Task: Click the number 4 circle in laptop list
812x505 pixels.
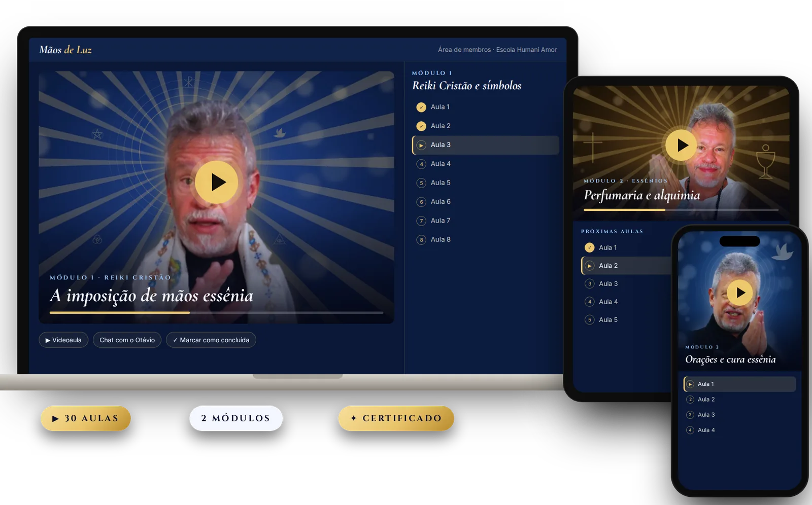Action: tap(421, 164)
